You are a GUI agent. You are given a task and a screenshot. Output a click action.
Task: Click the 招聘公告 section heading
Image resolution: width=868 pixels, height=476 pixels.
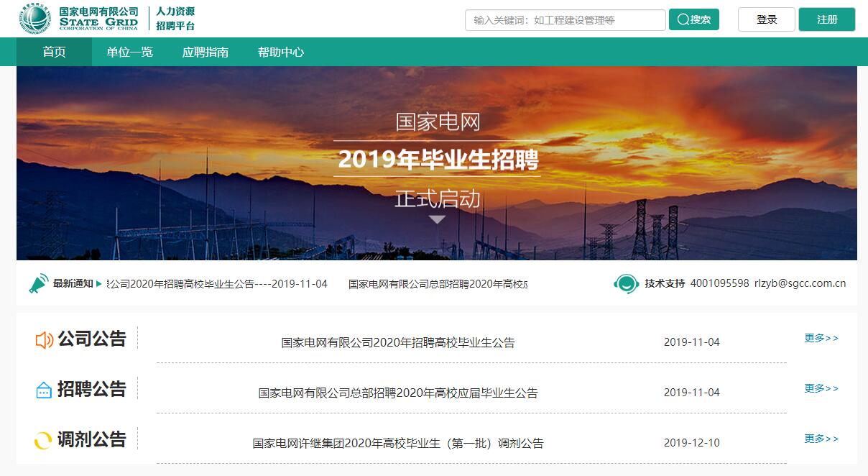click(92, 389)
